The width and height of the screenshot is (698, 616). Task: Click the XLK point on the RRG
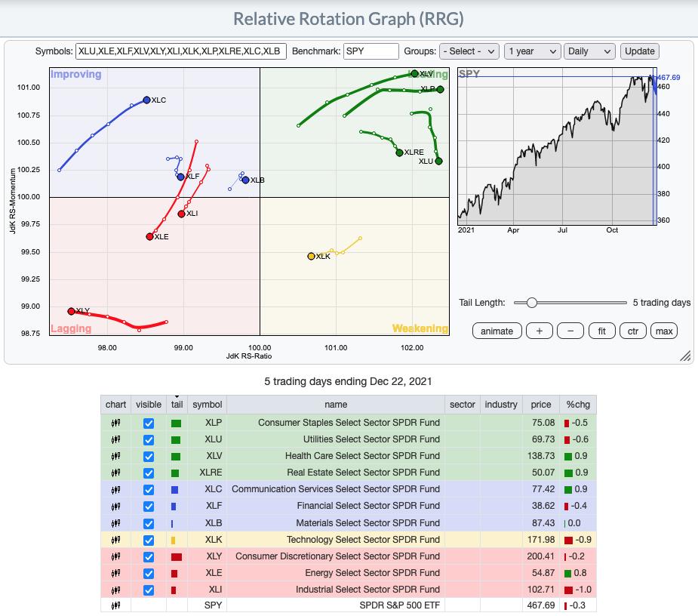[311, 256]
